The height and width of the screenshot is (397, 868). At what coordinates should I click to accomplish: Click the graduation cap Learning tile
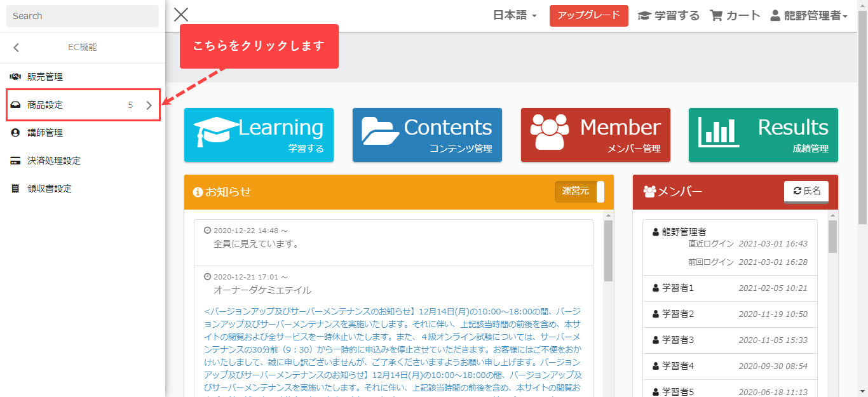click(259, 135)
